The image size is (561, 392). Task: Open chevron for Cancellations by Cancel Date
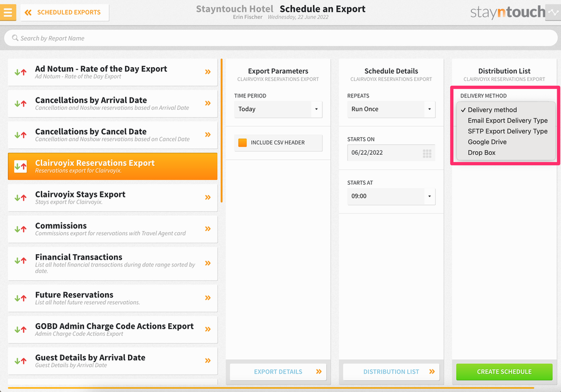[x=208, y=135]
